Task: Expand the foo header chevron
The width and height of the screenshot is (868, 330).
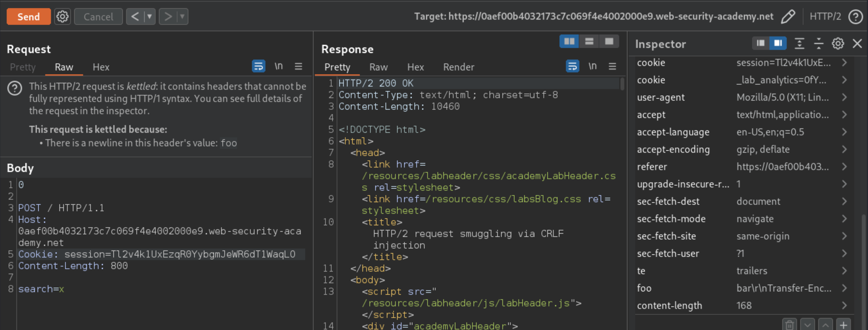Action: coord(844,288)
